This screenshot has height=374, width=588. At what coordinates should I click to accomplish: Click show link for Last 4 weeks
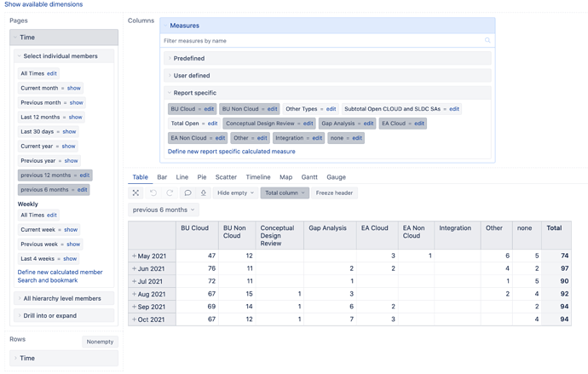coord(70,259)
